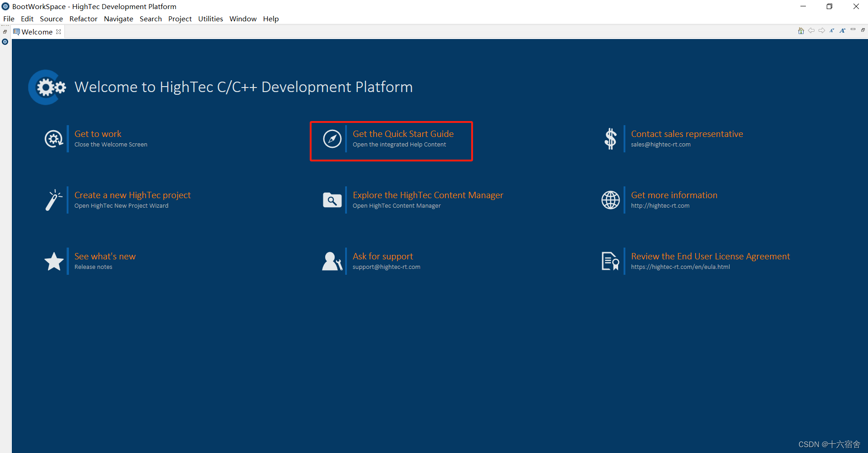
Task: Open the Source menu
Action: pyautogui.click(x=51, y=19)
